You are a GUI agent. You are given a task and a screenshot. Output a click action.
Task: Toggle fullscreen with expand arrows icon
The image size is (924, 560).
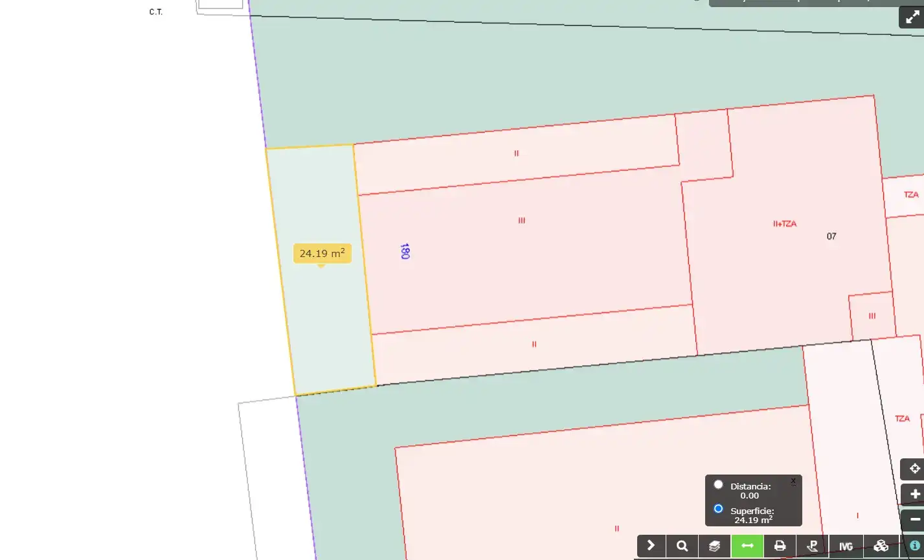click(x=912, y=17)
